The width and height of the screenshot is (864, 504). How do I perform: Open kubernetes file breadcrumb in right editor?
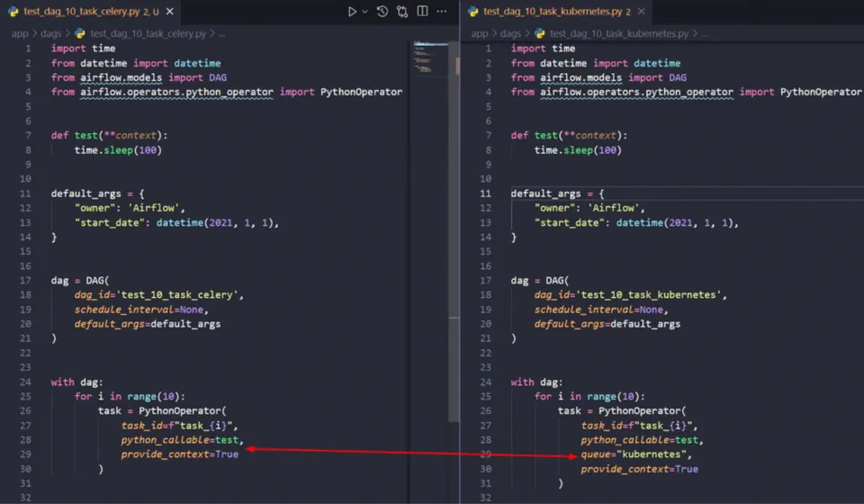(x=619, y=33)
